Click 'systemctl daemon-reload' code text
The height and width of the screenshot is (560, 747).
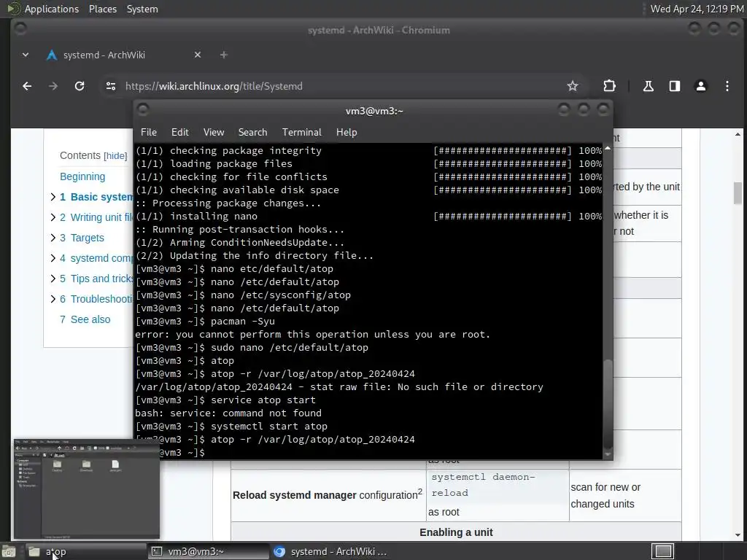[483, 485]
